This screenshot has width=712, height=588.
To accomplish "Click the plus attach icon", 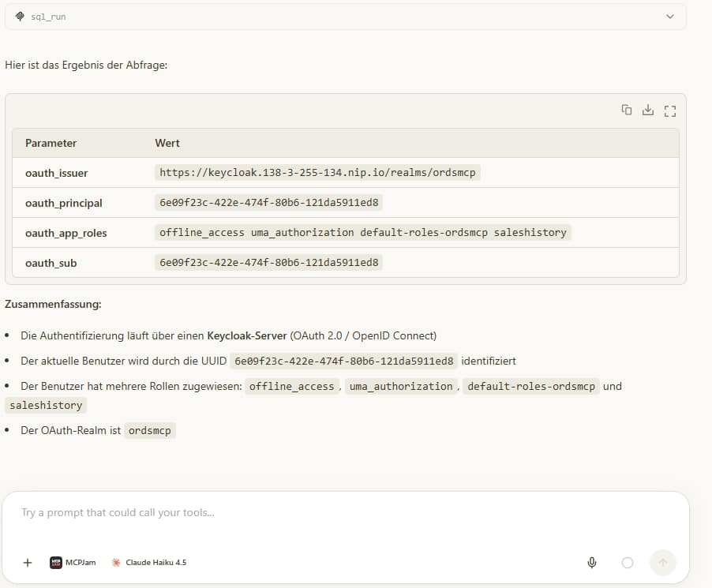I will point(28,563).
